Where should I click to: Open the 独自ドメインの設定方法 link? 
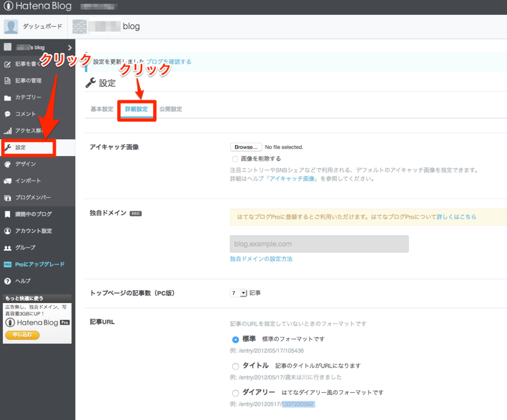click(x=261, y=259)
